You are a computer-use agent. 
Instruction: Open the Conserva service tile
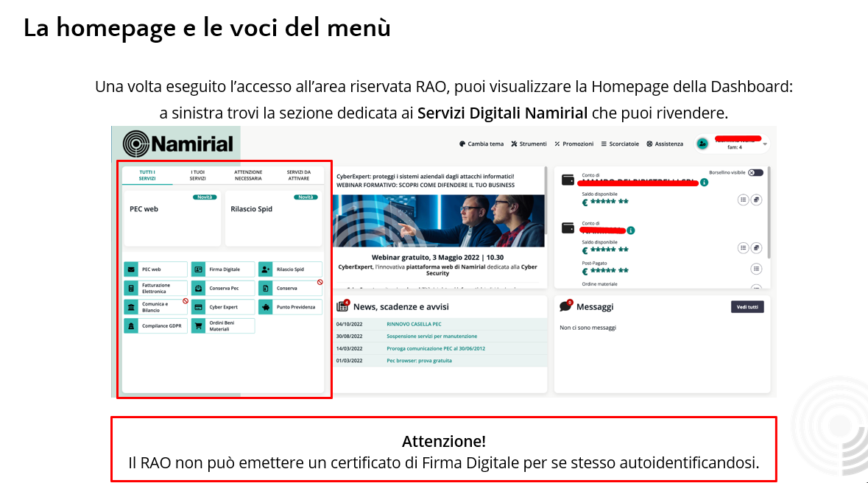pyautogui.click(x=290, y=288)
